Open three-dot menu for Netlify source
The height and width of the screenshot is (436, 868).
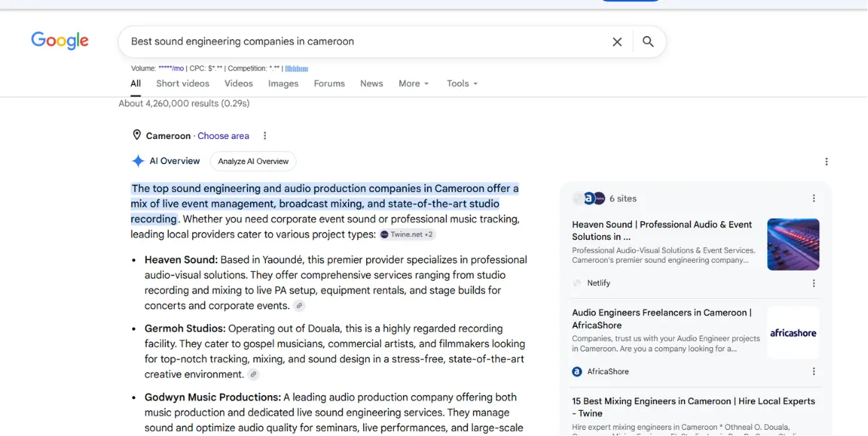[x=814, y=283]
